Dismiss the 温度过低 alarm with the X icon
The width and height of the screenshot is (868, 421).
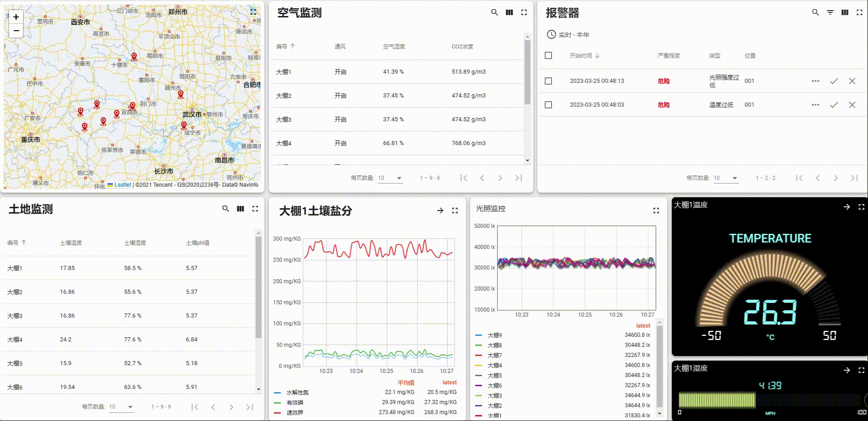(852, 105)
